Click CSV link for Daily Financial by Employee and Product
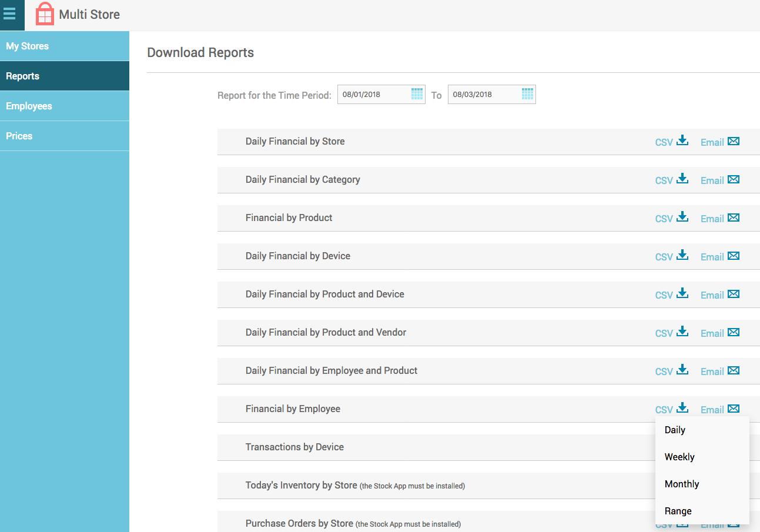The height and width of the screenshot is (532, 760). tap(664, 372)
